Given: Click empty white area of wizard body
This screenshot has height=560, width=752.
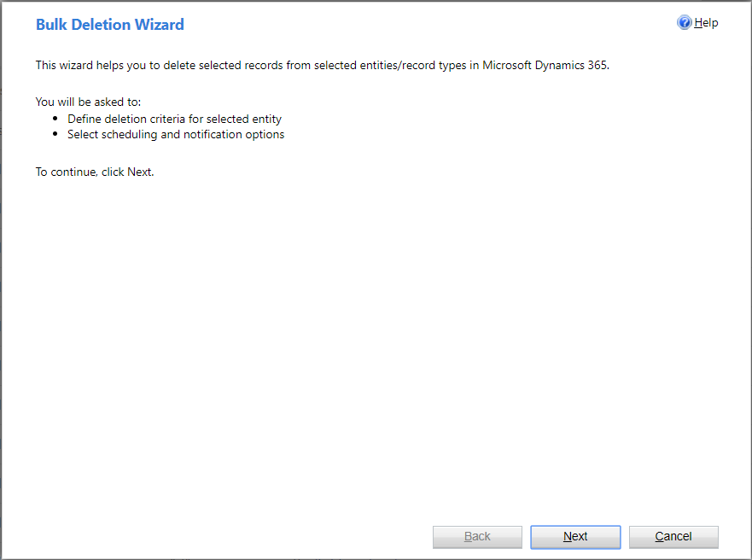Looking at the screenshot, I should [376, 335].
